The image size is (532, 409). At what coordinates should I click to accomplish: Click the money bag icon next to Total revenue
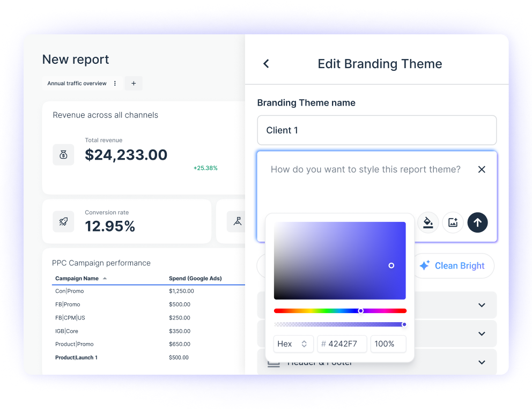pos(63,154)
